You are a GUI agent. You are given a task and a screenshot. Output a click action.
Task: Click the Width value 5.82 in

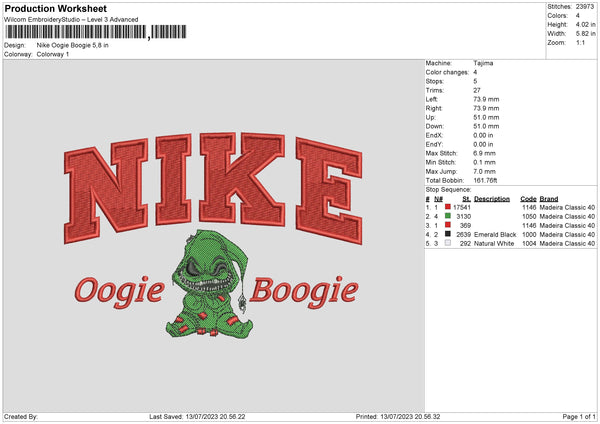click(x=585, y=34)
